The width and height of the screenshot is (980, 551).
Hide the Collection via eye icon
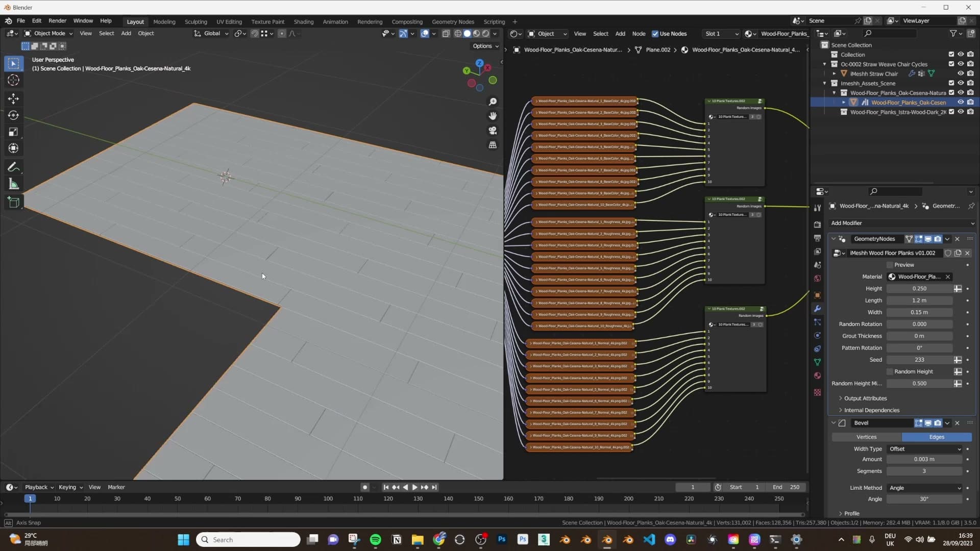coord(961,55)
